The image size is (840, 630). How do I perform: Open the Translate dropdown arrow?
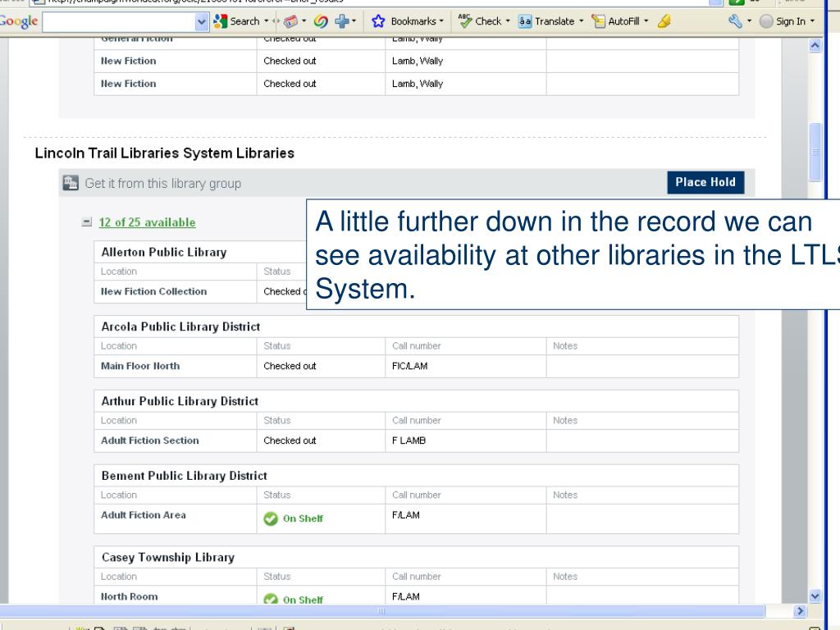(x=582, y=21)
